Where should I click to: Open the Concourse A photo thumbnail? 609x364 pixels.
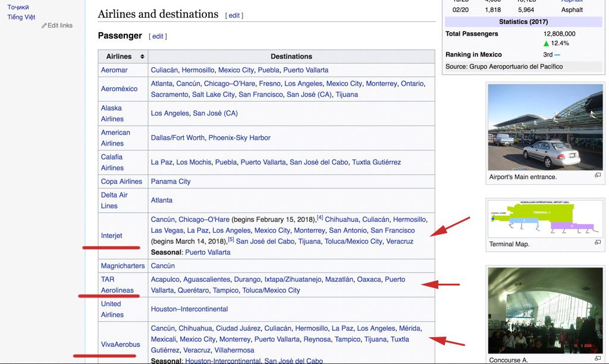(545, 310)
